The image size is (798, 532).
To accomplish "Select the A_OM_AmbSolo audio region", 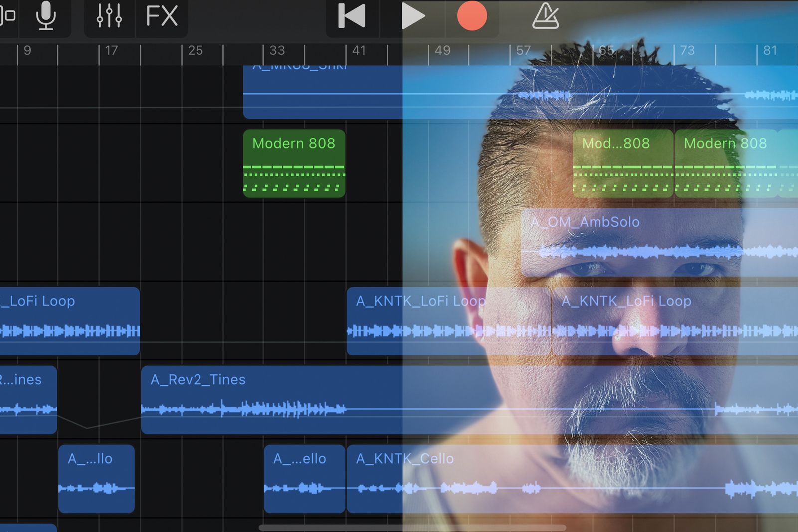I will click(658, 242).
